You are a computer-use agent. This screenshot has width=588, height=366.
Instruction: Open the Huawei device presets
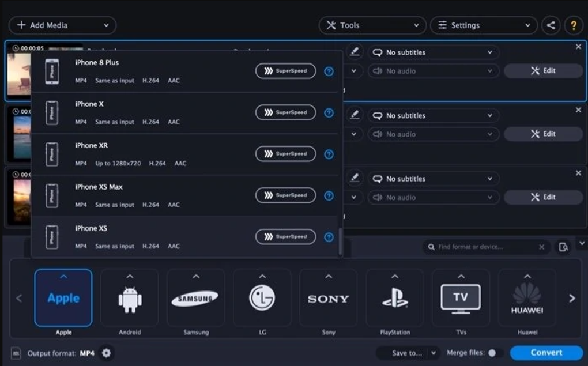click(526, 297)
